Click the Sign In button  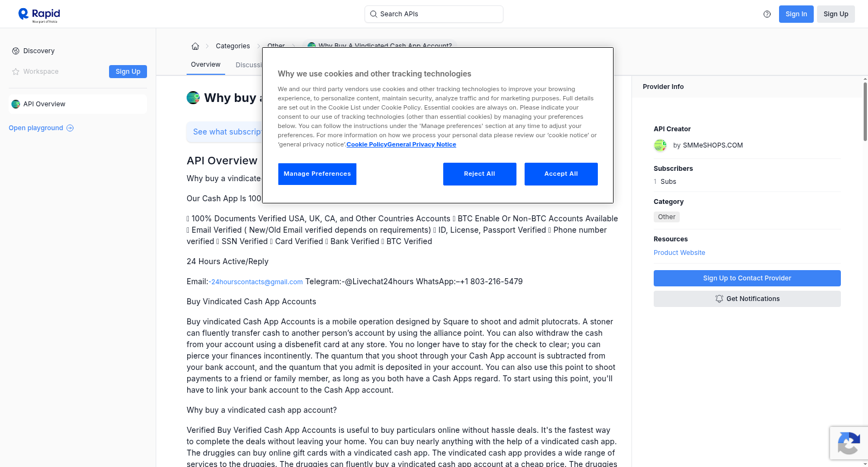[x=796, y=14]
